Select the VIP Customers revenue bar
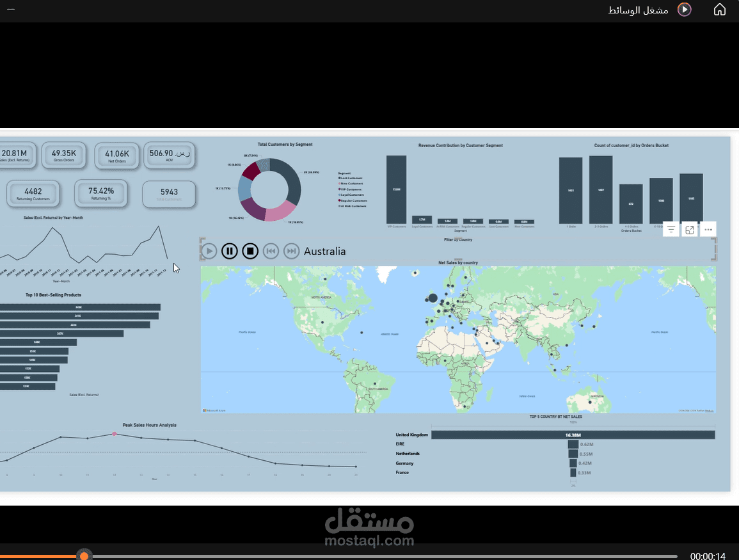Viewport: 739px width, 560px height. [396, 189]
